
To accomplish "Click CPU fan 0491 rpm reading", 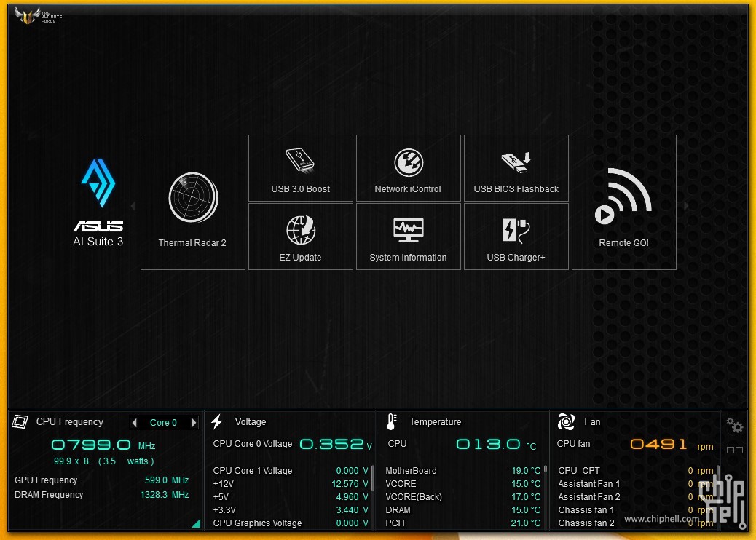I will [x=672, y=444].
